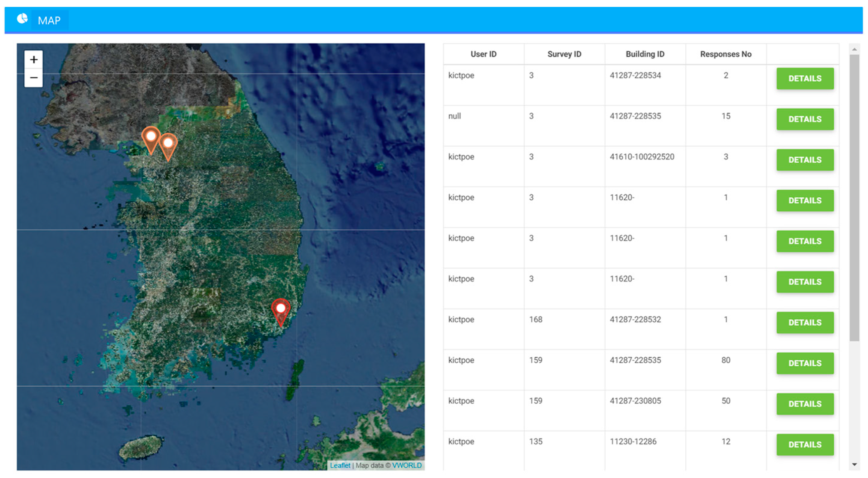Click the map zoom in plus button
Image resolution: width=868 pixels, height=478 pixels.
point(33,60)
